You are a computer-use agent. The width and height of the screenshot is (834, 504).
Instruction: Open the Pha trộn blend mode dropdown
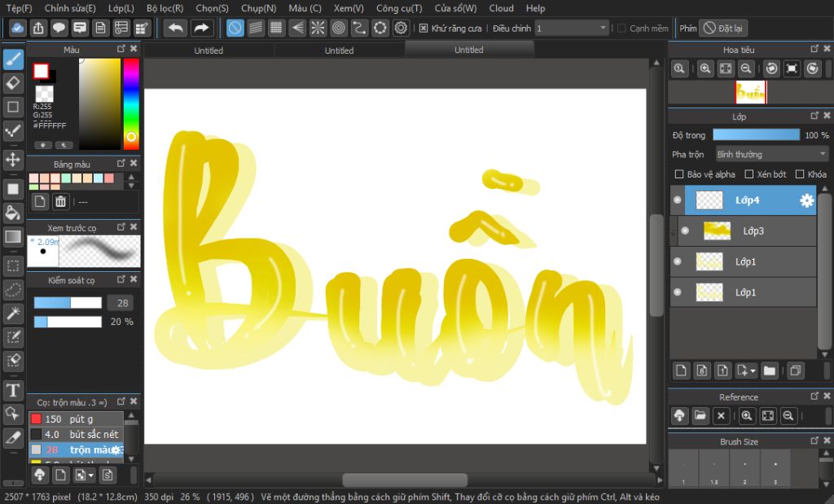click(771, 155)
